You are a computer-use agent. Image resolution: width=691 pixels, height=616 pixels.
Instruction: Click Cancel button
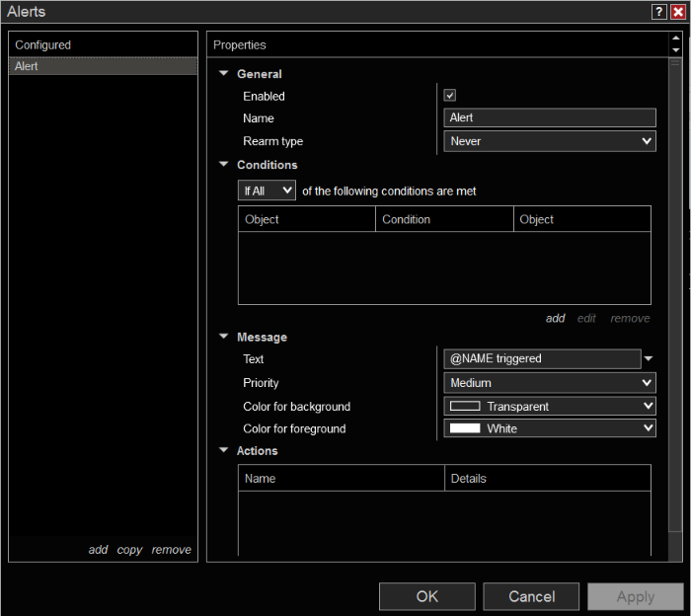(x=531, y=596)
